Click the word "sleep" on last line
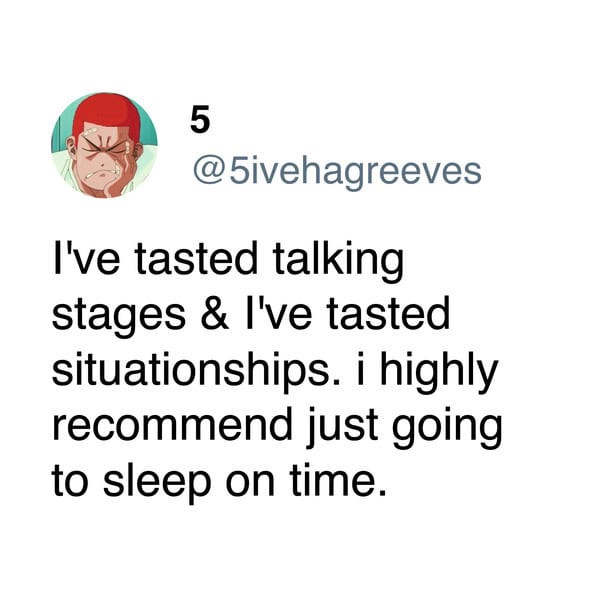599x599 pixels. pos(157,483)
